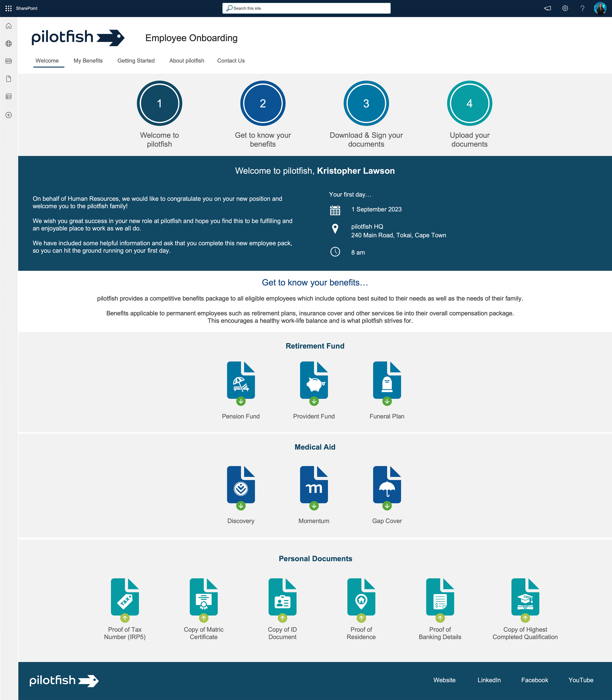
Task: Click step 4 circle Upload your documents
Action: click(470, 103)
